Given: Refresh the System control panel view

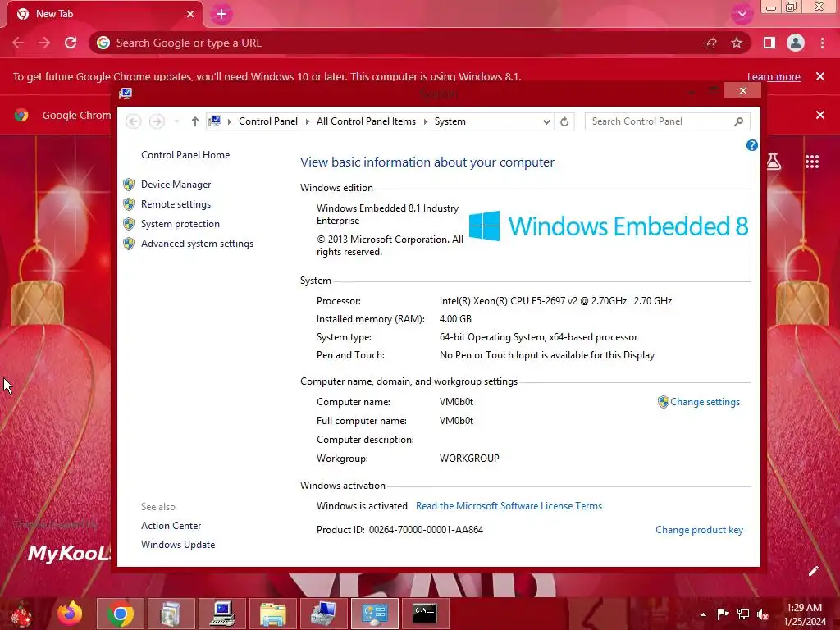Looking at the screenshot, I should [564, 121].
